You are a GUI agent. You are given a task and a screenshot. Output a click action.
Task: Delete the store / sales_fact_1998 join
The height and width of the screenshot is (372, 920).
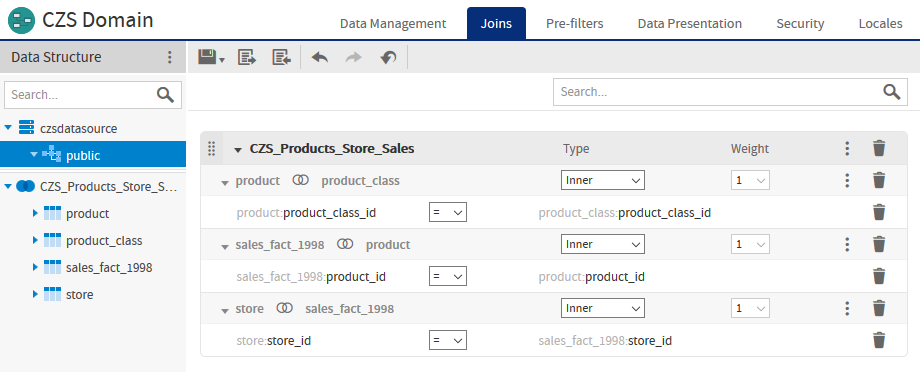point(878,308)
